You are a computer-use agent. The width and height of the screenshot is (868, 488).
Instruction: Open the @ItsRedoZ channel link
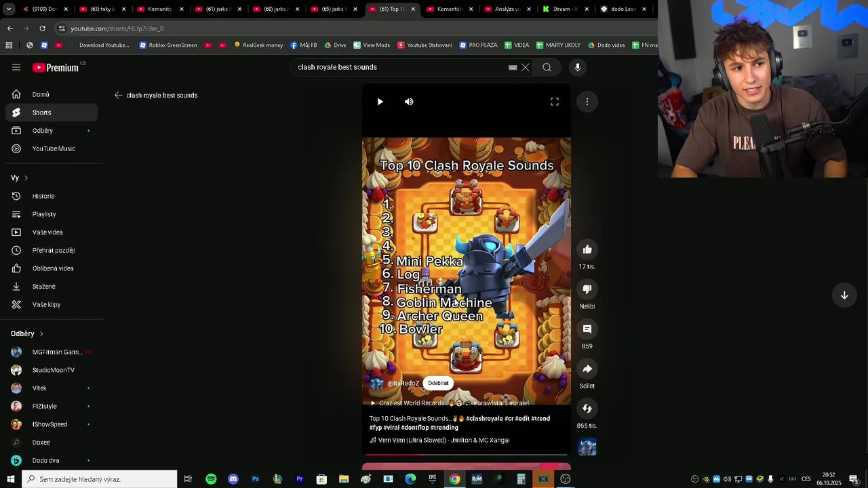(x=403, y=383)
